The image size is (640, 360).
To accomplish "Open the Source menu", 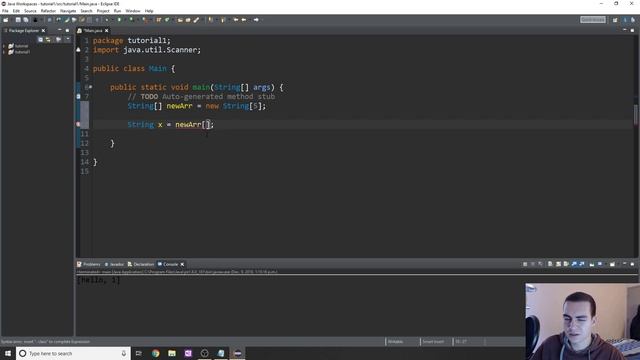I will tap(30, 11).
